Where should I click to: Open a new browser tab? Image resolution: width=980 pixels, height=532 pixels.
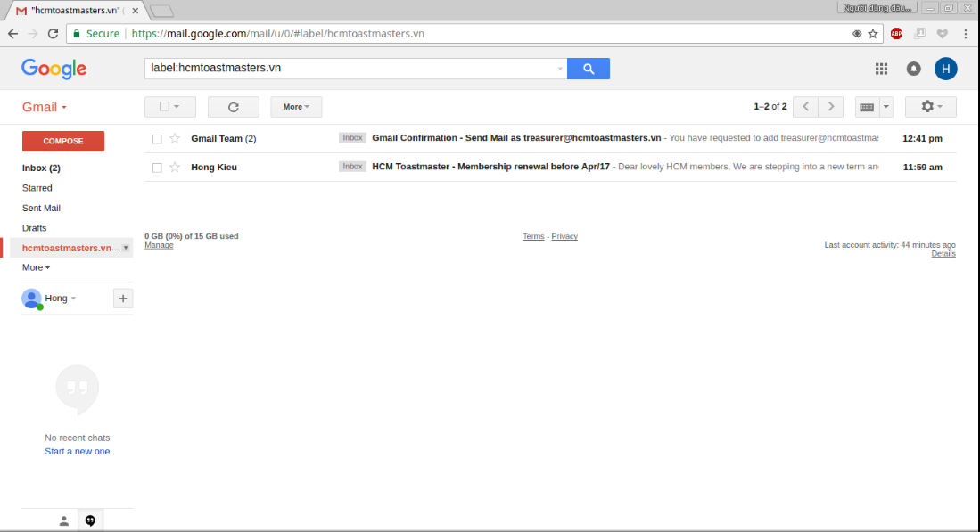161,11
